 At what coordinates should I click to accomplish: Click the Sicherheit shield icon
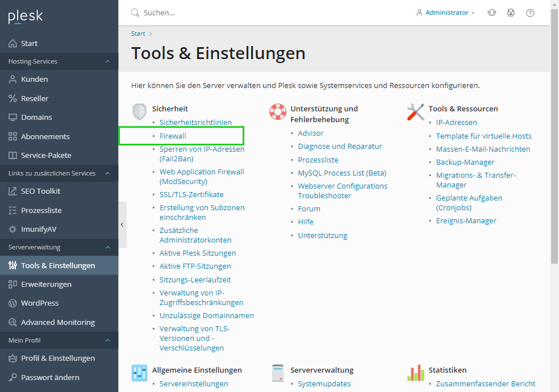tap(139, 112)
